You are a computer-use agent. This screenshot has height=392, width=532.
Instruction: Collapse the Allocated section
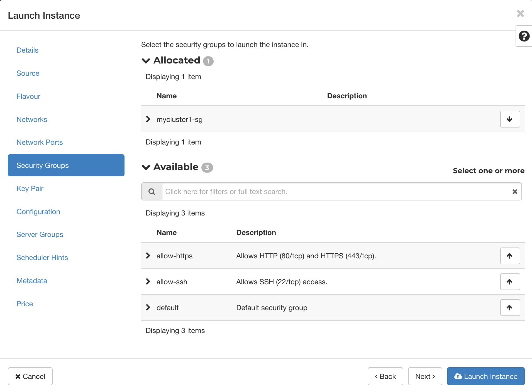pyautogui.click(x=146, y=61)
